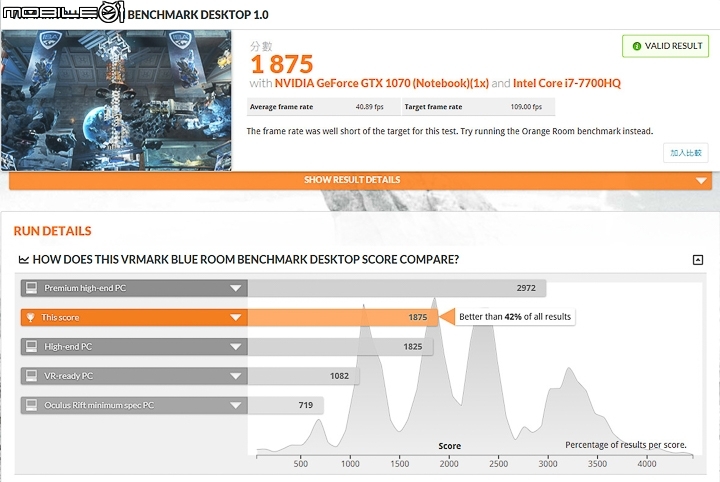Click the monitor icon beside Premium high-end PC
The image size is (720, 482).
pos(31,288)
